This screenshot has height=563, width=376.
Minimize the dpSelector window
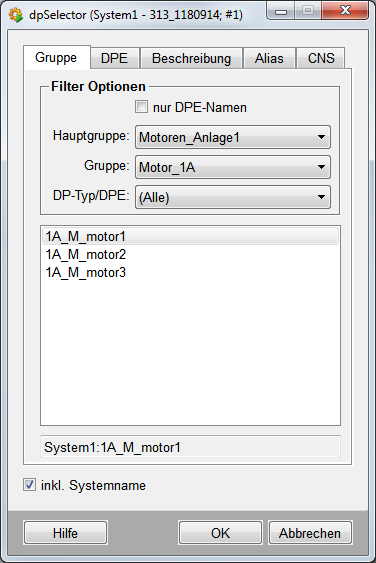click(x=281, y=11)
